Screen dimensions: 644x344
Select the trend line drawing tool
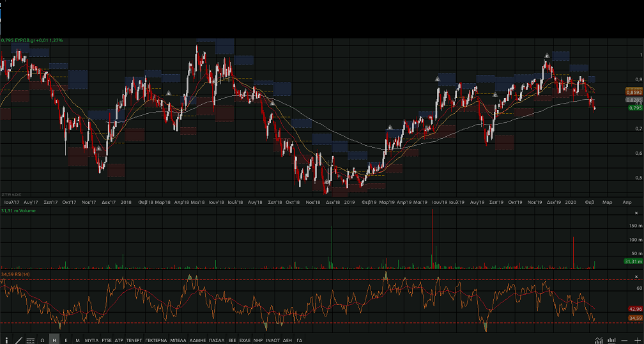[x=19, y=340]
